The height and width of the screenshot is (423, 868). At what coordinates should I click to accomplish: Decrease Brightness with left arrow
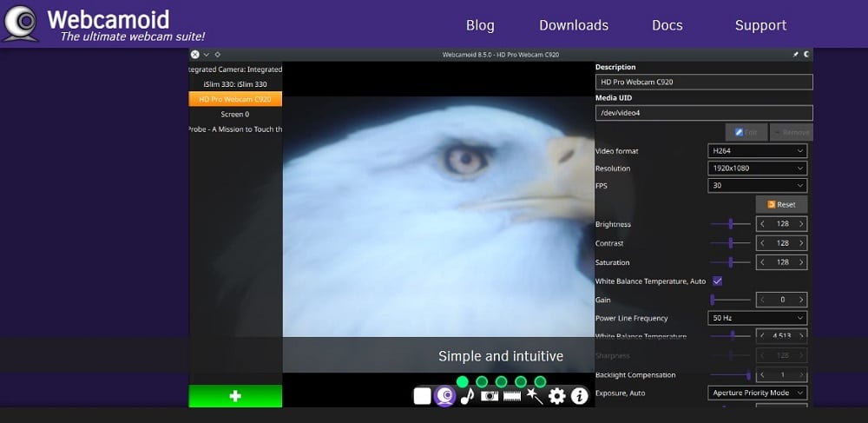[762, 224]
